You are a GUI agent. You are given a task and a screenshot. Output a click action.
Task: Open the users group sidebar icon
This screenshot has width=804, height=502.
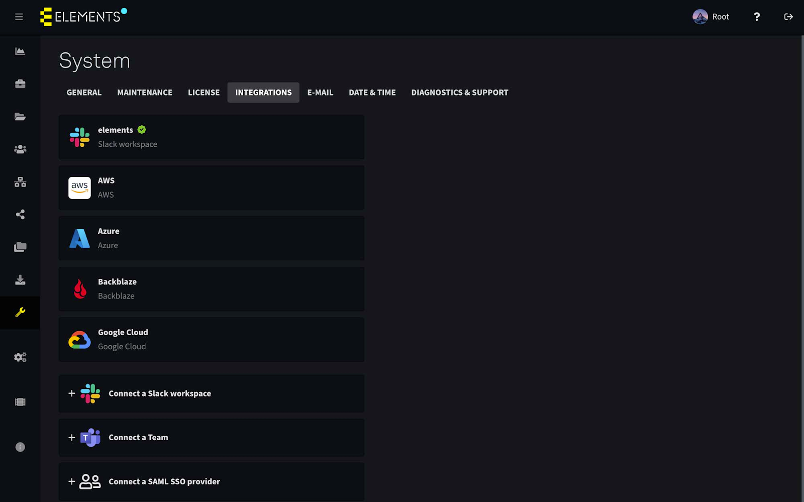tap(20, 149)
